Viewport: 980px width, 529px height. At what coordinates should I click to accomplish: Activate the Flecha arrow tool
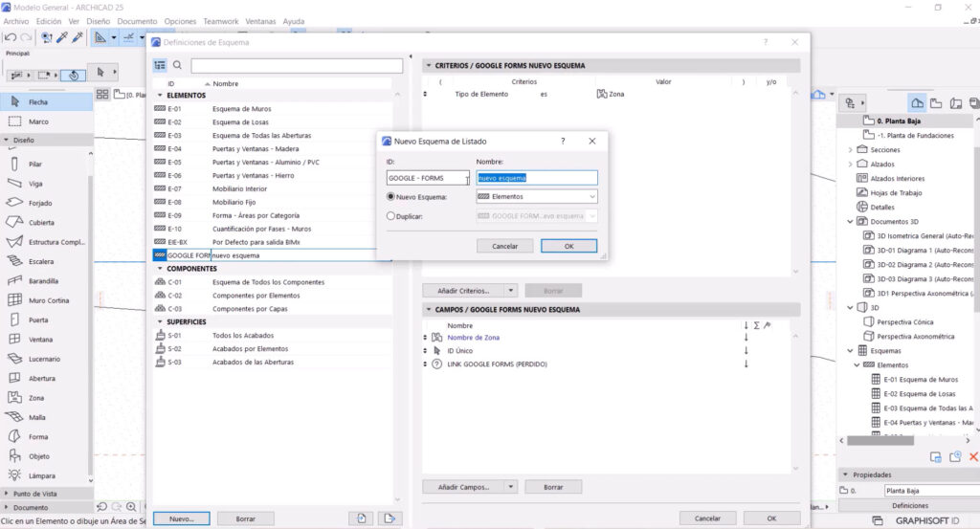click(38, 101)
